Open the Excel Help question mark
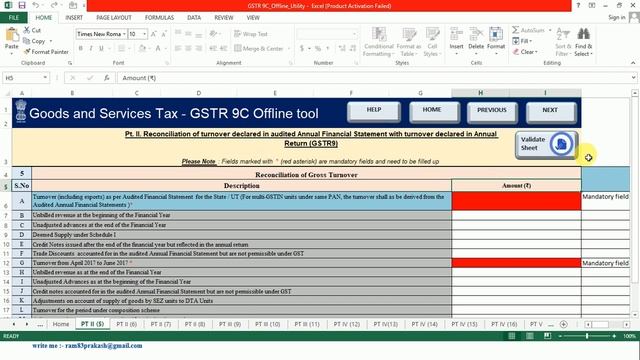 tap(578, 6)
